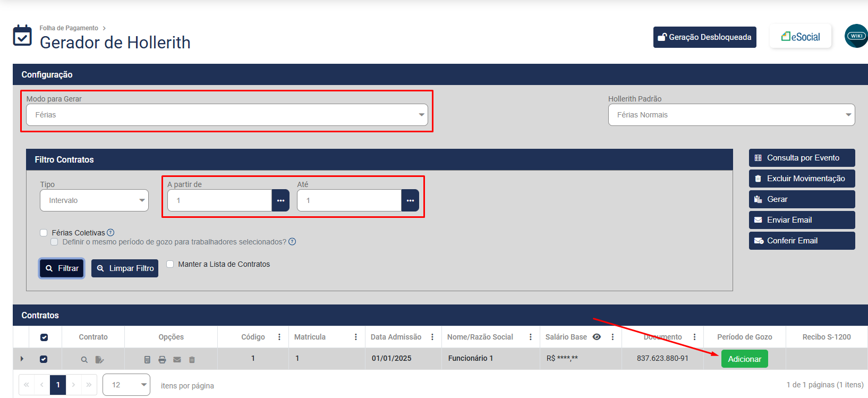Click the magnifier icon in Contrato column
The image size is (868, 398).
click(84, 360)
